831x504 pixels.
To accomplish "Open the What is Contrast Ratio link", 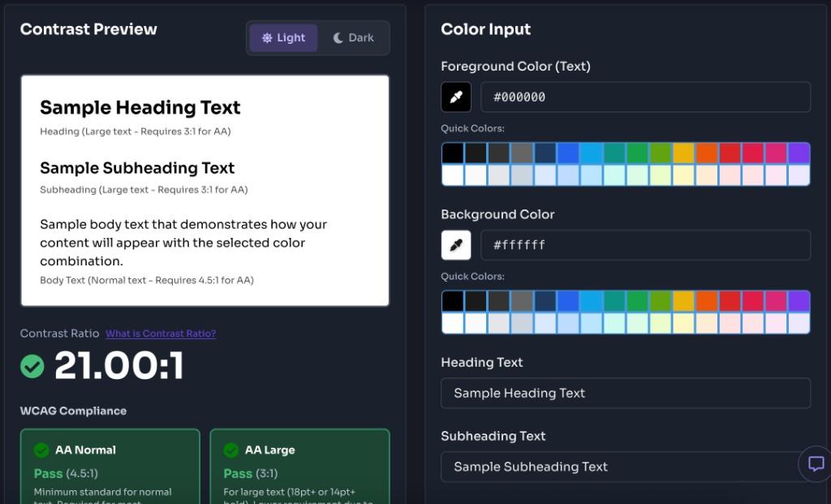I will click(161, 334).
